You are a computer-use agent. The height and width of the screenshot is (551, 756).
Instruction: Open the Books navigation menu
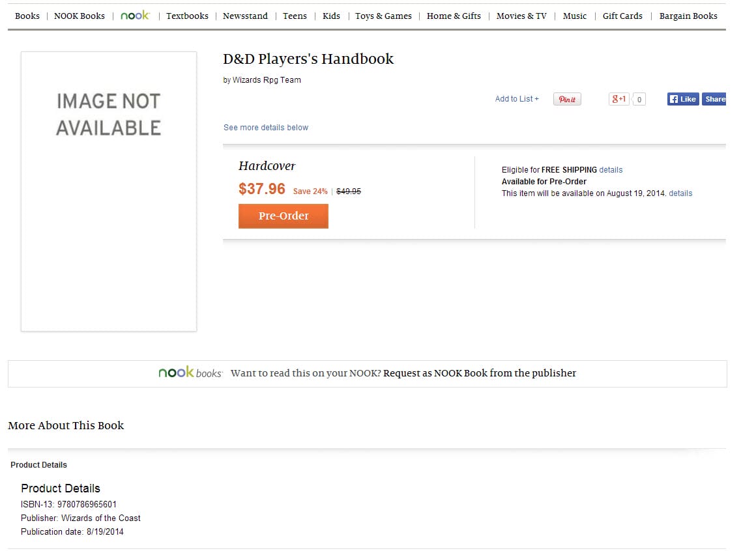27,16
